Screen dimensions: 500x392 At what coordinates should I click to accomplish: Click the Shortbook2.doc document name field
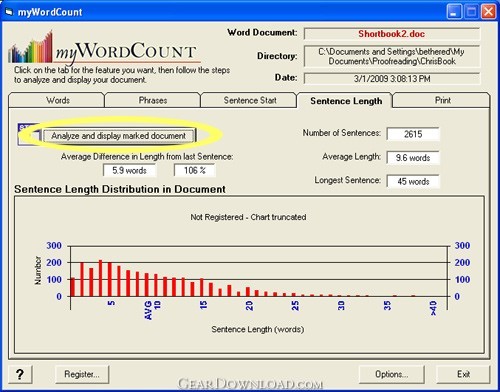coord(392,34)
